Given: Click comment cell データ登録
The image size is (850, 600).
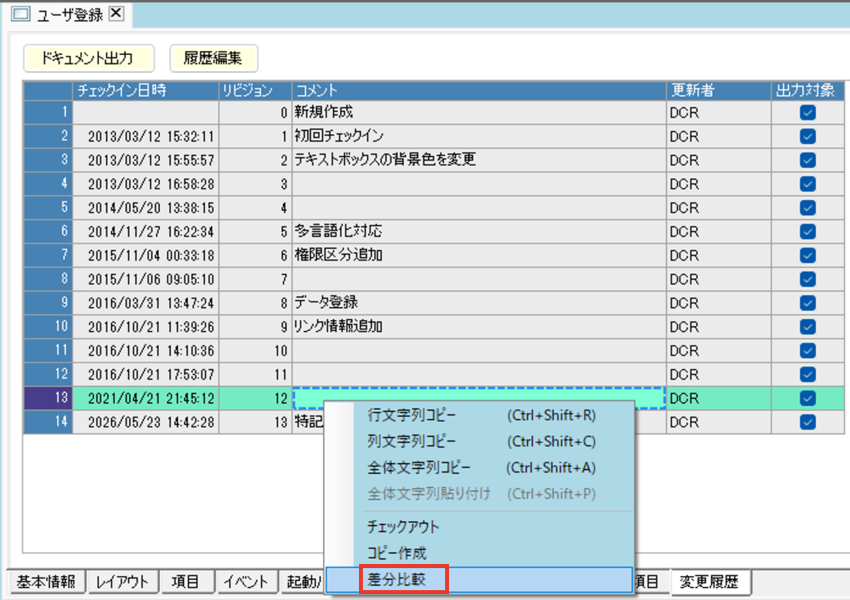Looking at the screenshot, I should (x=479, y=303).
